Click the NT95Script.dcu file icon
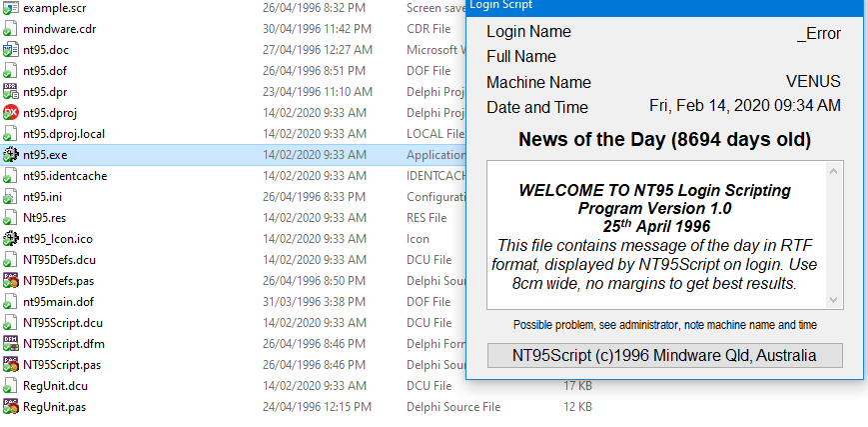The image size is (868, 427). click(x=11, y=323)
